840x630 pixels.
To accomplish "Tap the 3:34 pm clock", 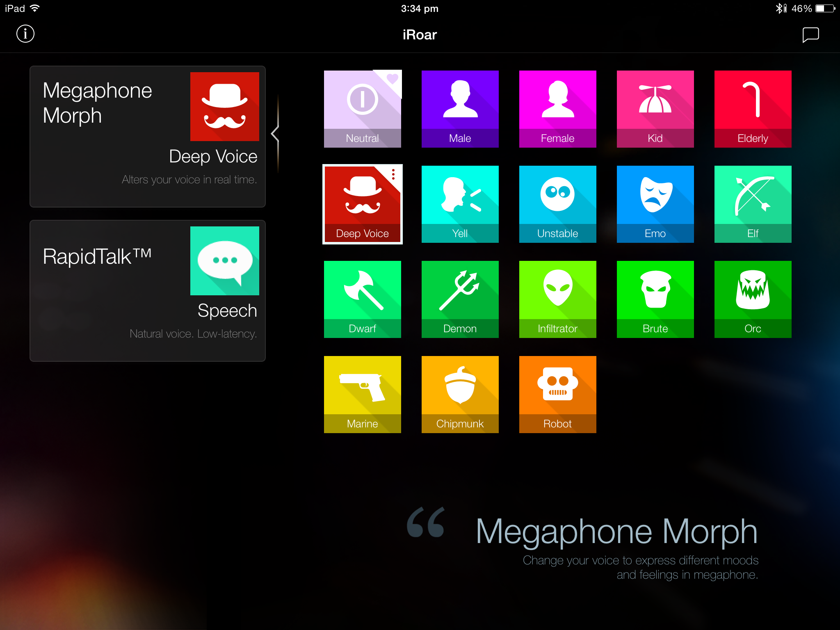I will 420,9.
